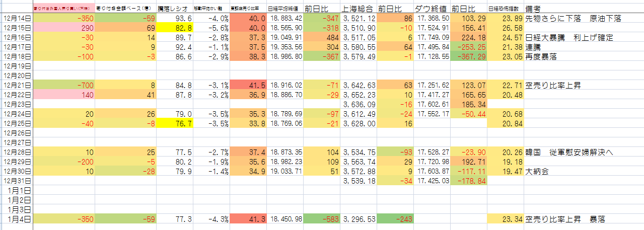Click the Nikkei close value 18,450.98
This screenshot has width=644, height=230.
pos(285,219)
